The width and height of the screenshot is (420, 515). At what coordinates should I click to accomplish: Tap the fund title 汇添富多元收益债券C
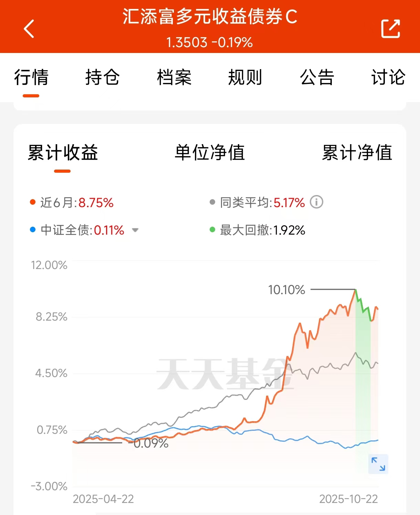[210, 17]
